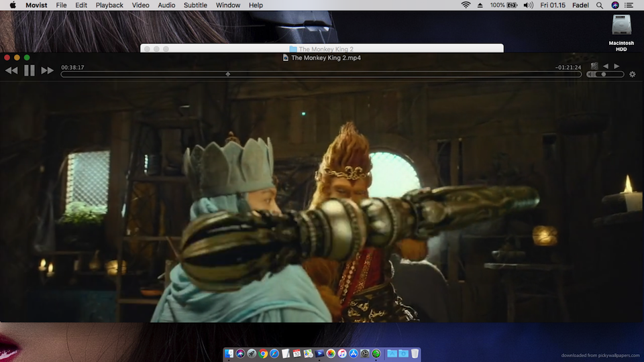
Task: Click The Monkey King 2 Finder window title
Action: click(326, 49)
